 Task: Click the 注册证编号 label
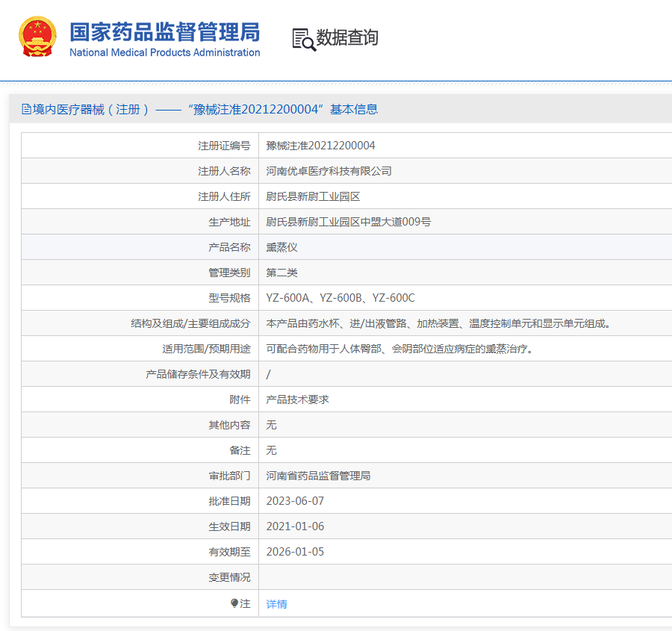click(x=224, y=146)
